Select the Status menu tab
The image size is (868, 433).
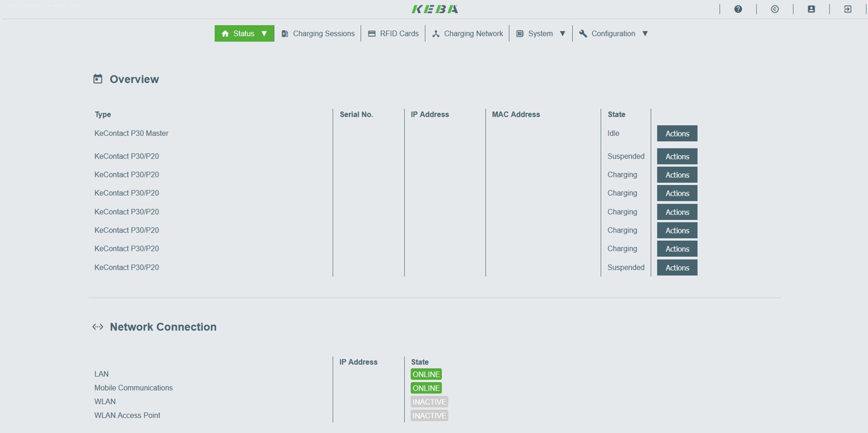[x=244, y=34]
